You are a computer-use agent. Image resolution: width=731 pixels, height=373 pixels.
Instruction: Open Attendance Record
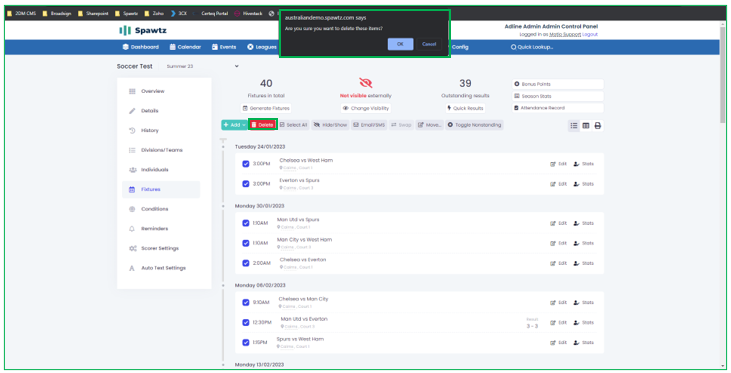pos(558,108)
